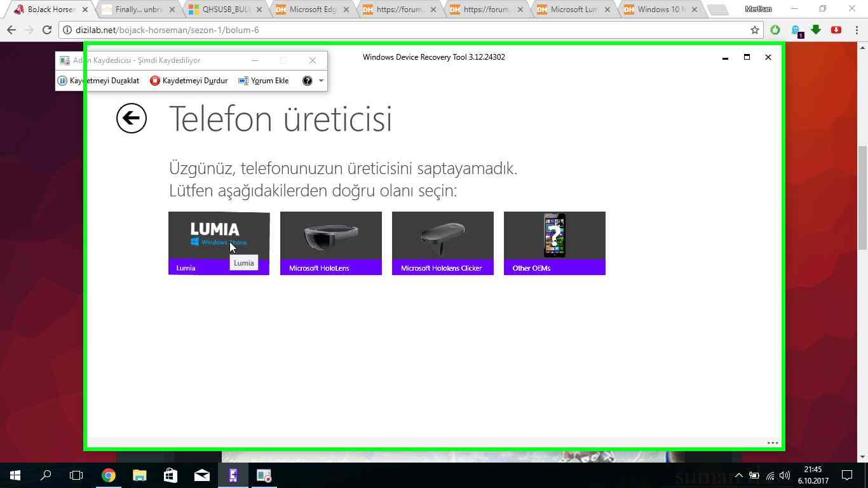This screenshot has width=868, height=488.
Task: Close the QHSUSB_BULK tab
Action: [259, 10]
